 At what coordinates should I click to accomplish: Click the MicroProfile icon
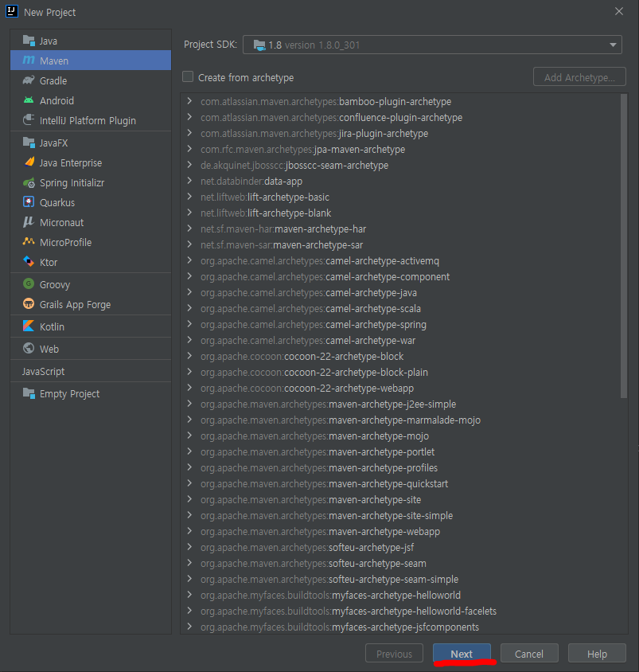click(29, 242)
